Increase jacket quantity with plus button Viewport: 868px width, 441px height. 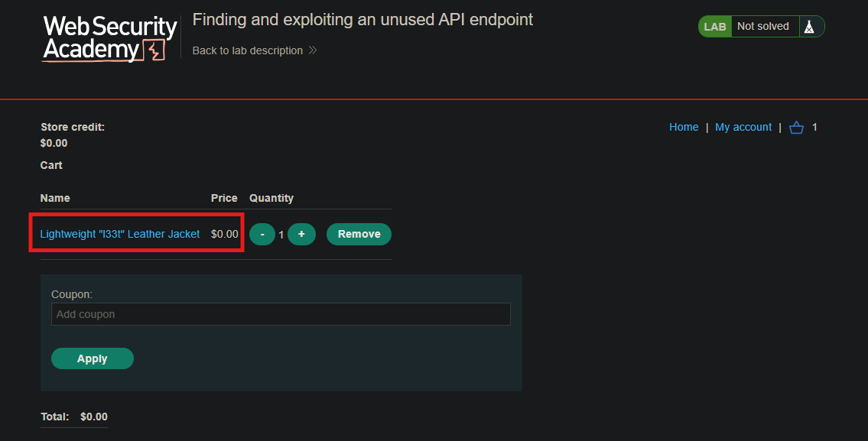(x=301, y=234)
